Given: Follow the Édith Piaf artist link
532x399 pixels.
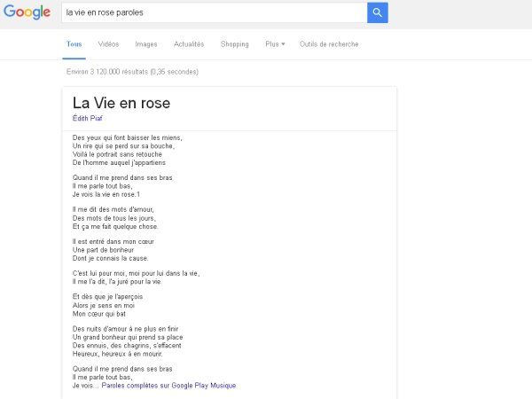Looking at the screenshot, I should tap(89, 118).
